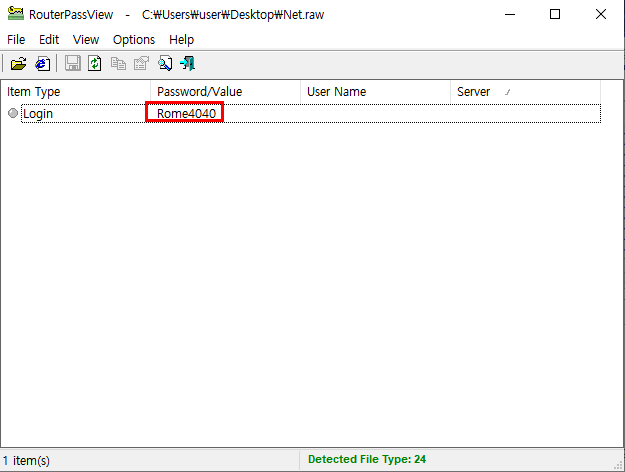
Task: Open the View menu
Action: (x=86, y=40)
